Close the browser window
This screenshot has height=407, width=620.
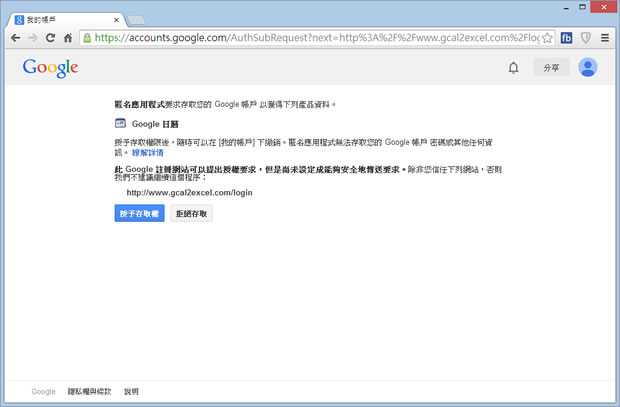click(x=603, y=7)
